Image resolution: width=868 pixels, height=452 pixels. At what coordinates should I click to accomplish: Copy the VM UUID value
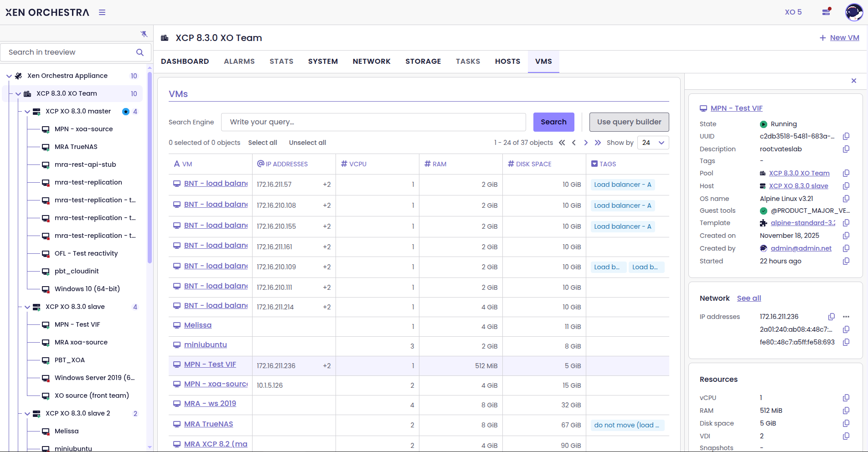click(x=846, y=136)
